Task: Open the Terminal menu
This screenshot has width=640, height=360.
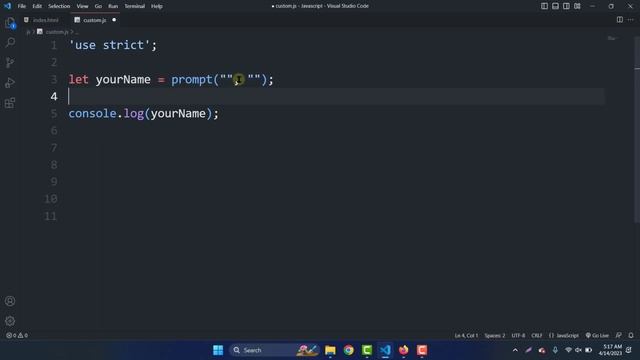Action: tap(135, 6)
